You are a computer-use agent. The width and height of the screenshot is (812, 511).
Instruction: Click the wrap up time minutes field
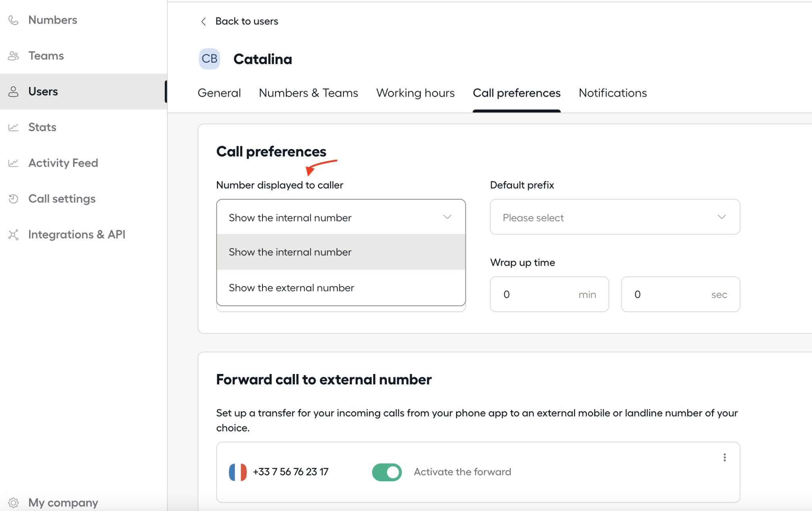coord(549,294)
